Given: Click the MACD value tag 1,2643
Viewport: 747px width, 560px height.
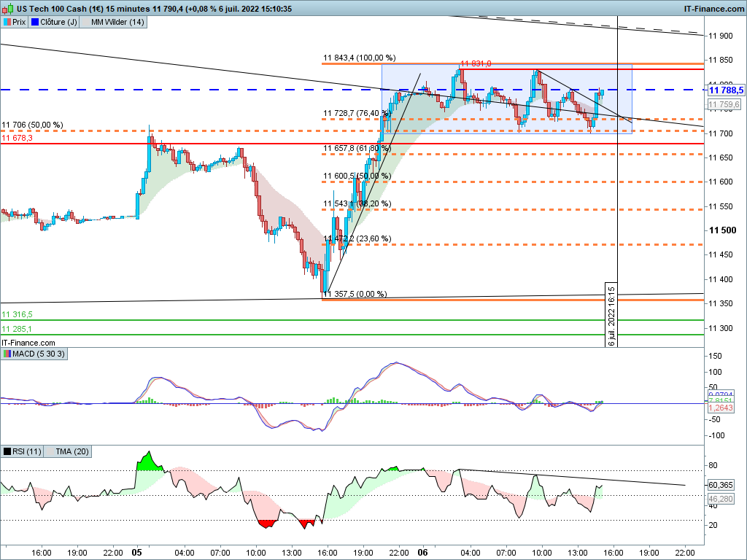Looking at the screenshot, I should coord(720,408).
